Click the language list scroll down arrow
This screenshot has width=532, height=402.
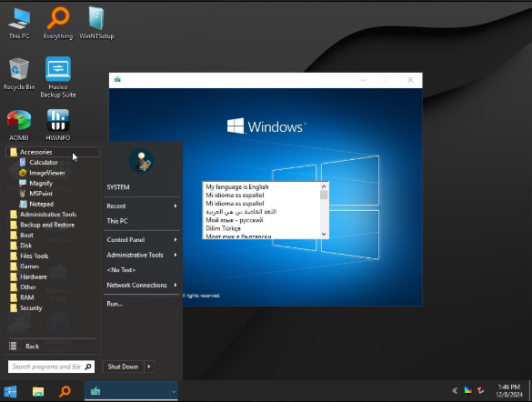[324, 234]
